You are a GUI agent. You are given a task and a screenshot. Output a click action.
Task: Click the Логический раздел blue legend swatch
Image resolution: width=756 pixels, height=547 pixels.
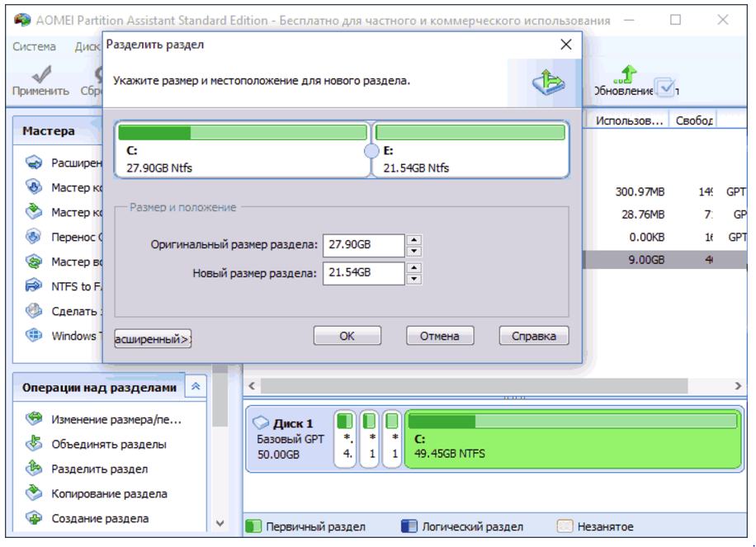[x=409, y=526]
